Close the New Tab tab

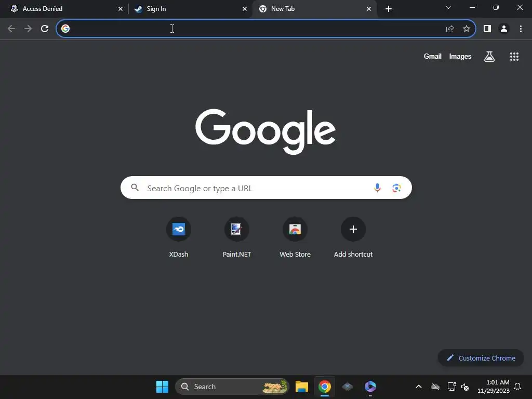pyautogui.click(x=369, y=9)
